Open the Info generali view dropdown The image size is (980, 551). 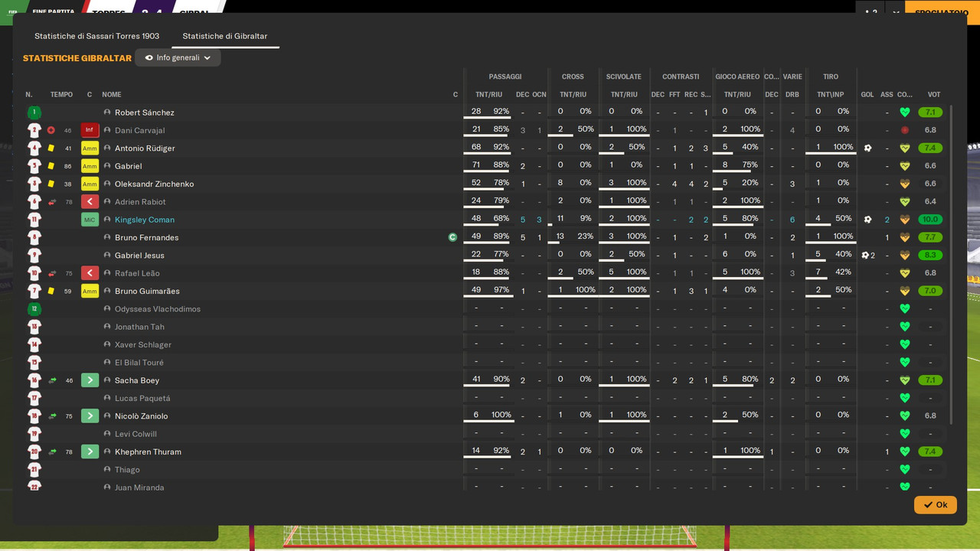click(178, 57)
